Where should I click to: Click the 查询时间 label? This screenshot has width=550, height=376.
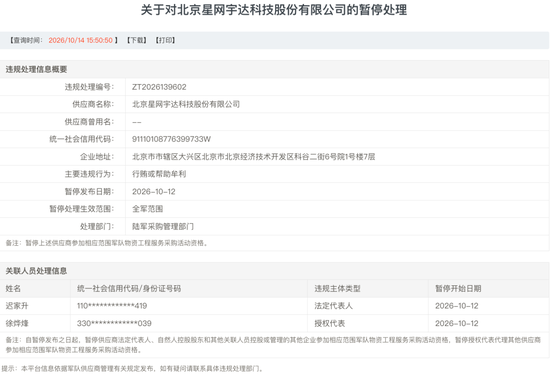[26, 40]
